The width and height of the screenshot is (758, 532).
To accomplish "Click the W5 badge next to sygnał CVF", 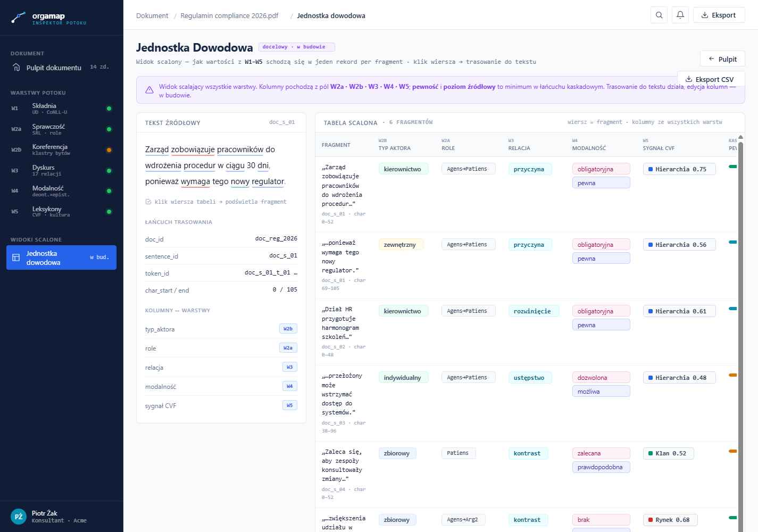I will 289,405.
